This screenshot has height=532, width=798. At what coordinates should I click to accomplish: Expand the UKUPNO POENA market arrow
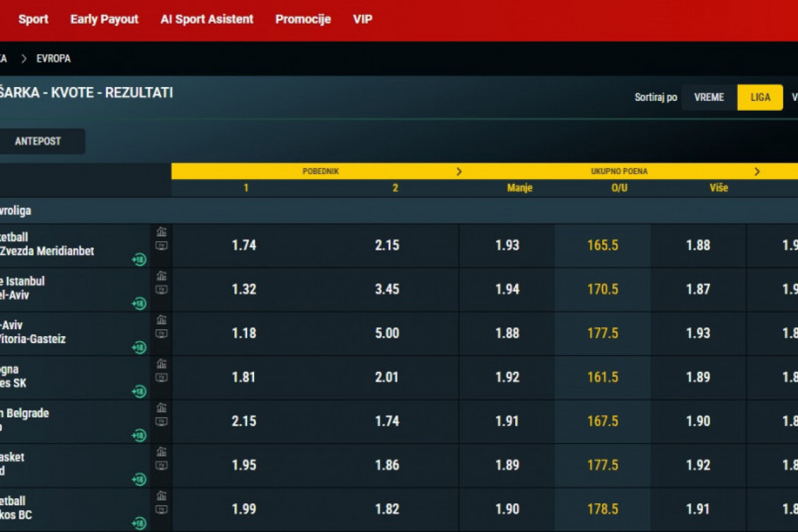tap(757, 171)
